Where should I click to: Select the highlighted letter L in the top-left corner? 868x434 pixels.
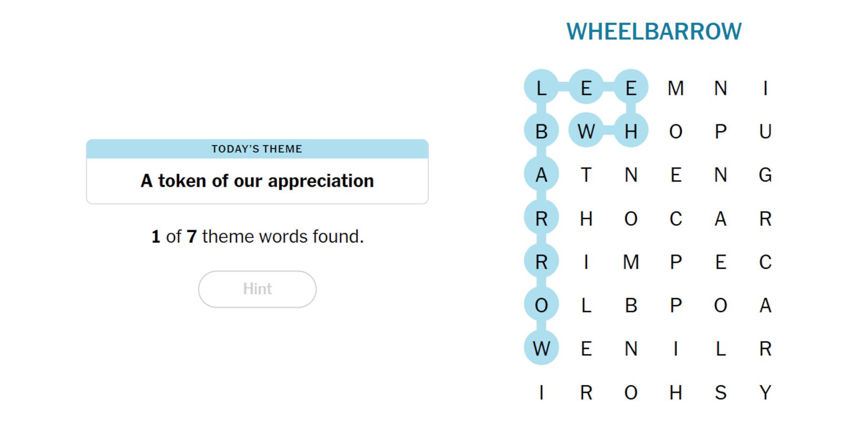pyautogui.click(x=541, y=88)
